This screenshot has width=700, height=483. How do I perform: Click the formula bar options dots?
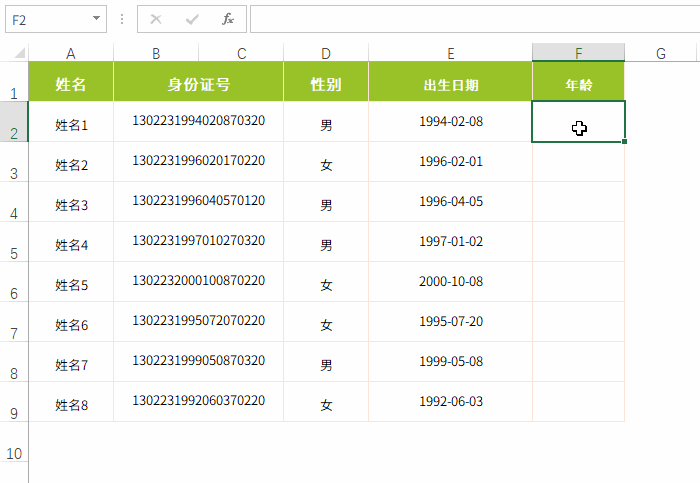122,19
